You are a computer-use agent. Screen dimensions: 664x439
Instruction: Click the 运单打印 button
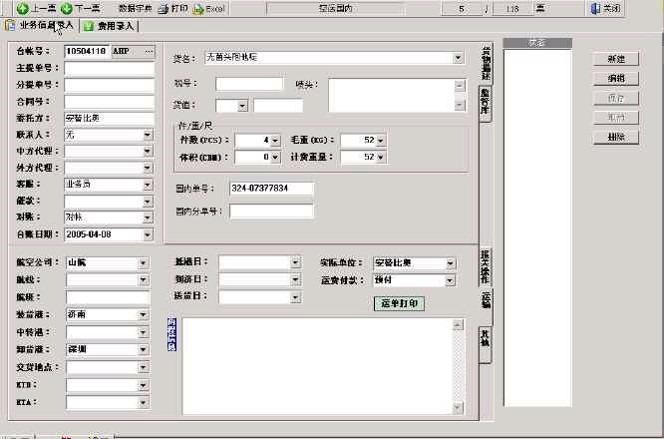pos(399,303)
